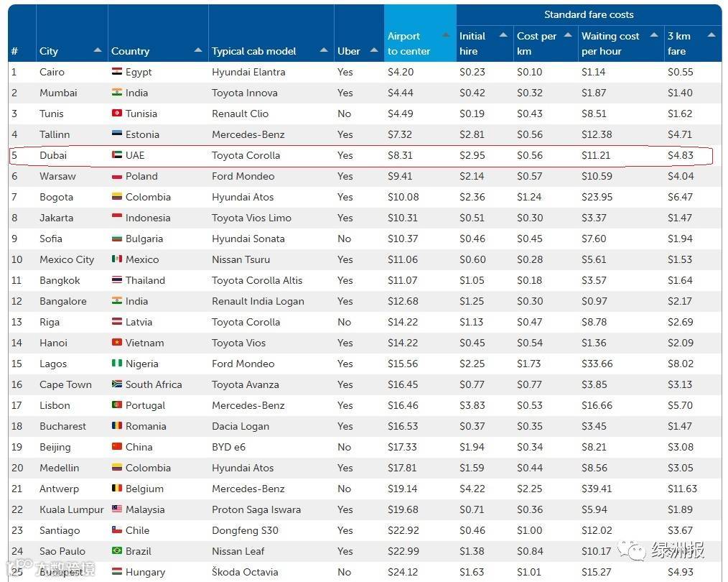Click the Malaysia flag icon

117,509
